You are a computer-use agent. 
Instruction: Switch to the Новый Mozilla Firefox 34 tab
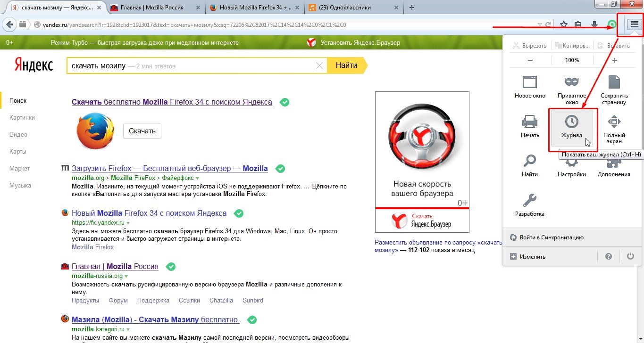(255, 8)
